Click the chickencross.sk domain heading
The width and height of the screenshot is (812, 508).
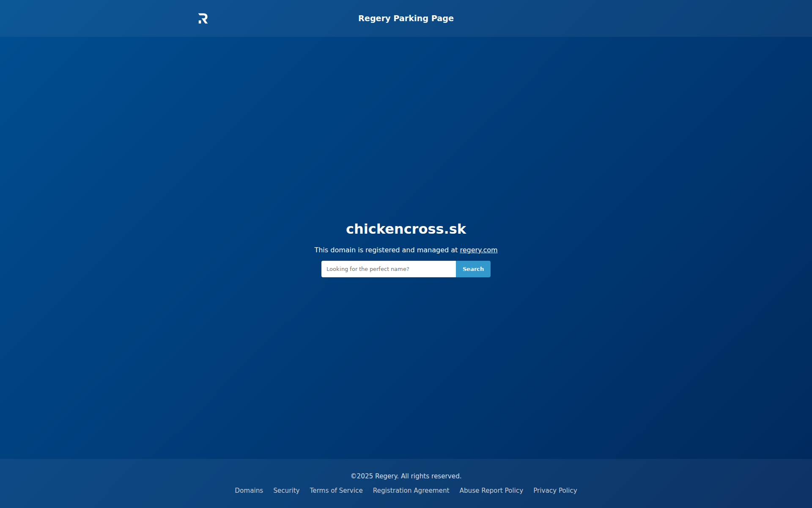406,229
